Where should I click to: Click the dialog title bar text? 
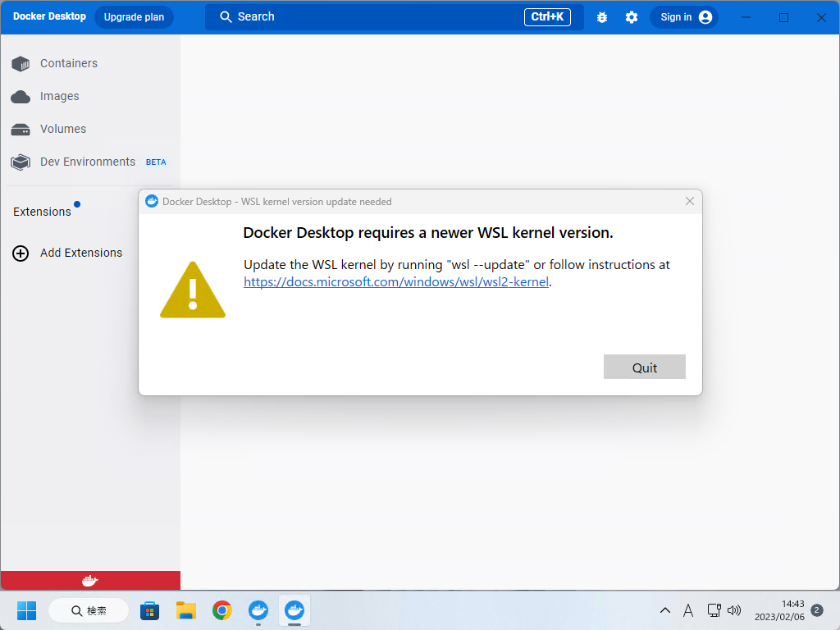pos(277,202)
